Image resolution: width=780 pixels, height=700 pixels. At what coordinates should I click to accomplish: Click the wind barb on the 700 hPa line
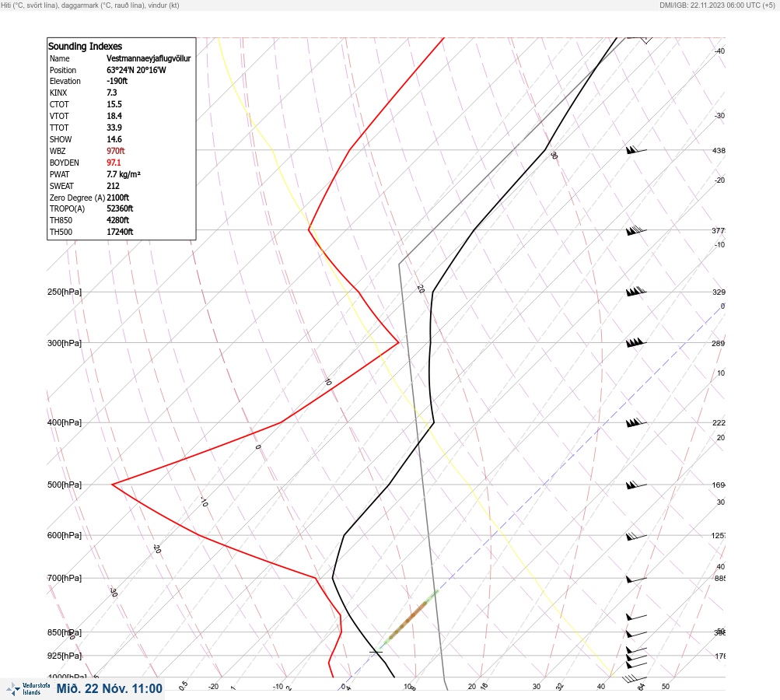pos(636,579)
